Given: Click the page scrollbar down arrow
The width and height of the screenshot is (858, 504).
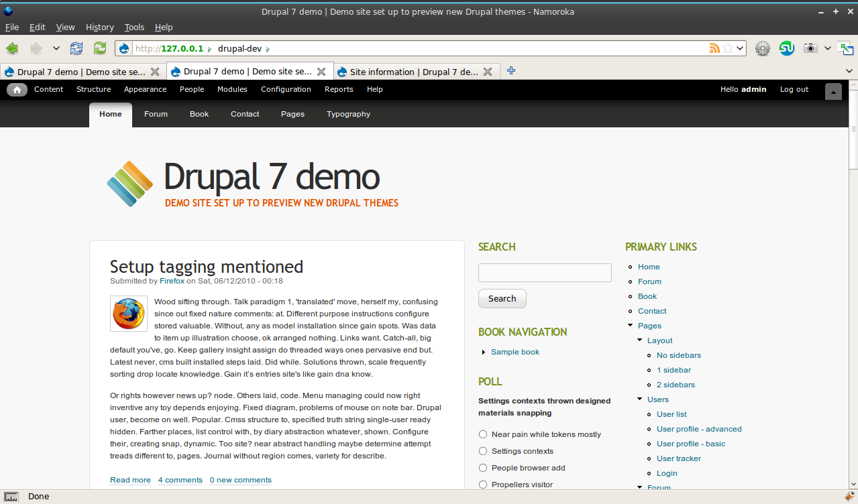Looking at the screenshot, I should click(853, 485).
